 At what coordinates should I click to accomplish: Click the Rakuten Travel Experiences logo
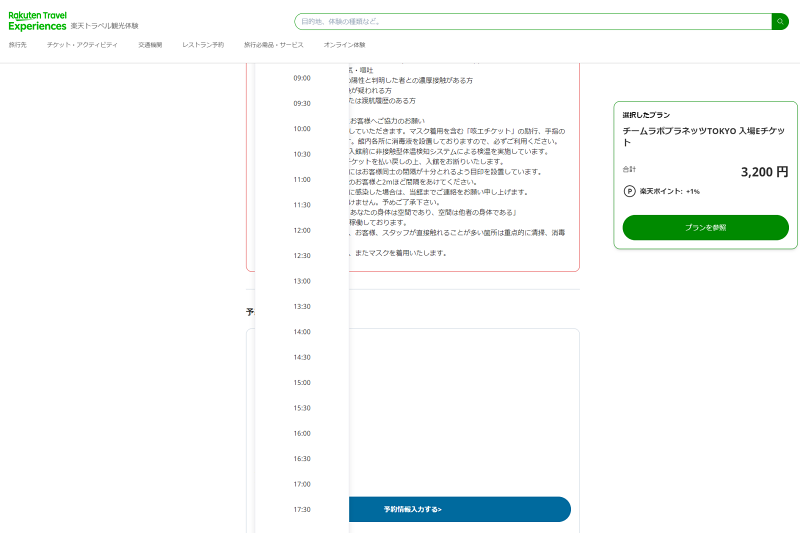click(x=37, y=21)
